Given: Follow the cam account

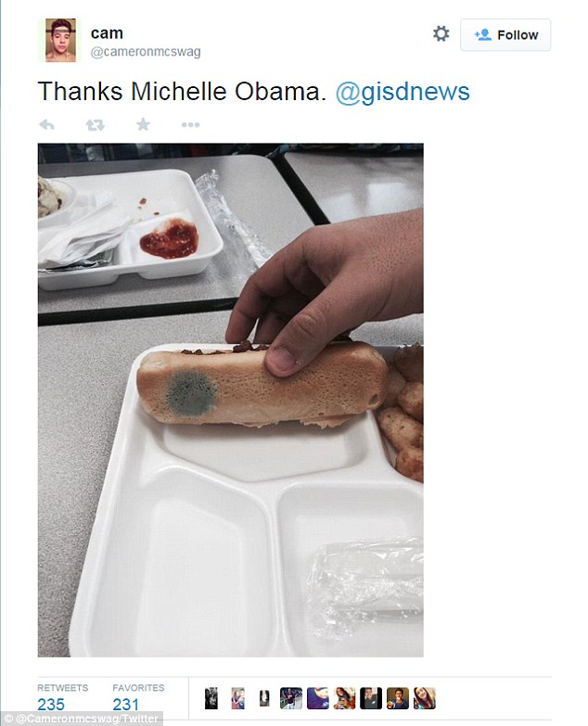Looking at the screenshot, I should 505,34.
